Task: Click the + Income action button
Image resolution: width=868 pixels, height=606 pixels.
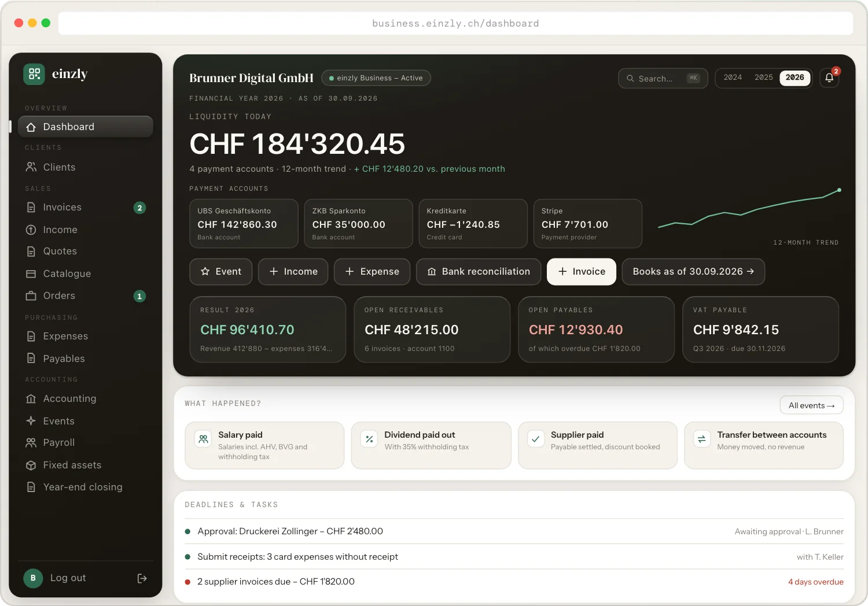Action: (293, 272)
